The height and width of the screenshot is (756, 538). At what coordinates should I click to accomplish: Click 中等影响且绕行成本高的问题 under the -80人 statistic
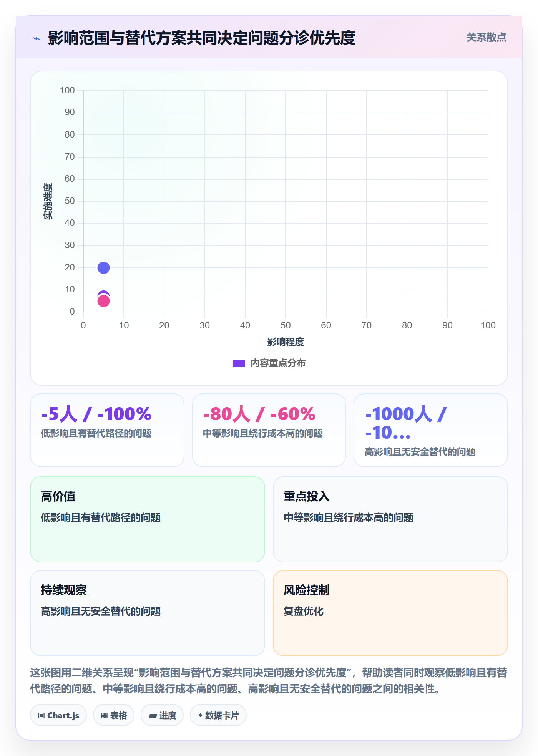263,433
